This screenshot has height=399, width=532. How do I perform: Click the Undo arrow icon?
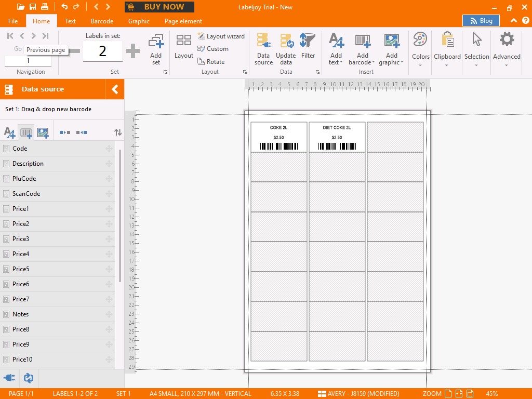(64, 7)
